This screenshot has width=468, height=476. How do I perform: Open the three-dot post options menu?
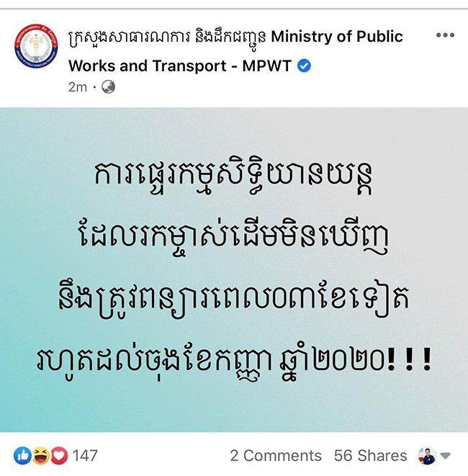click(x=445, y=35)
